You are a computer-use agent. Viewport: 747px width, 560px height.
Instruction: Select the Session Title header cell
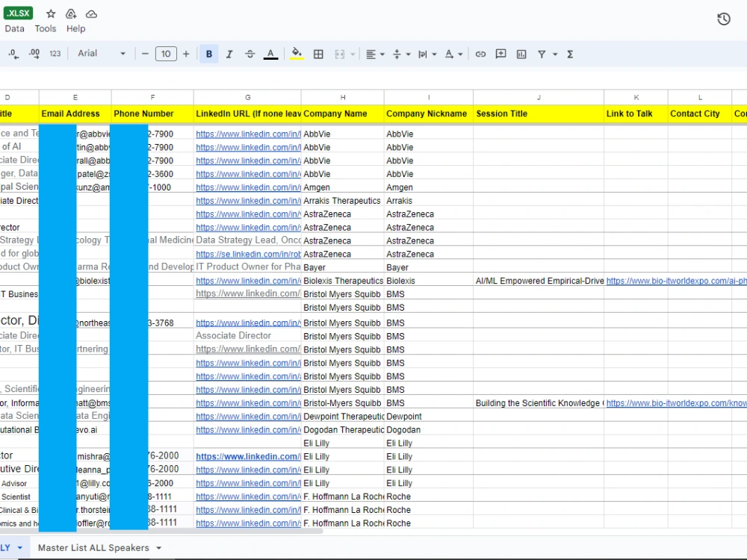point(539,113)
